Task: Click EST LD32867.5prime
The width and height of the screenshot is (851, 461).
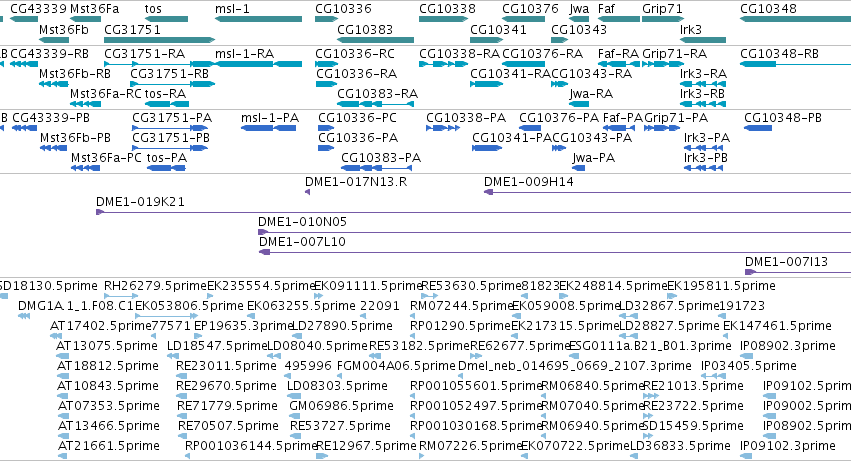Action: click(628, 315)
